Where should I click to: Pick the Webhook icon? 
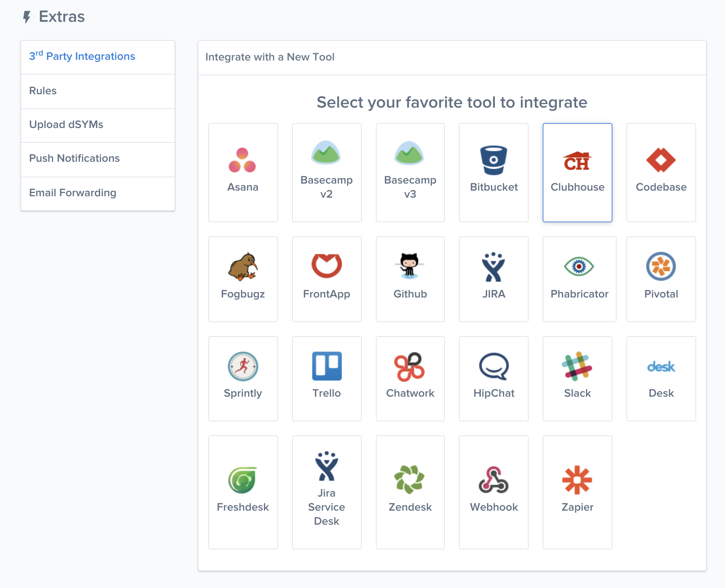point(493,479)
